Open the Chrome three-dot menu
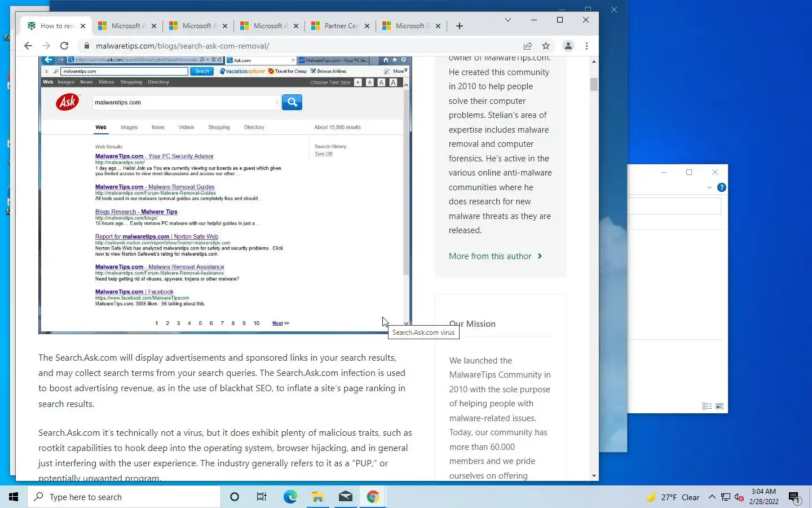 [586, 46]
